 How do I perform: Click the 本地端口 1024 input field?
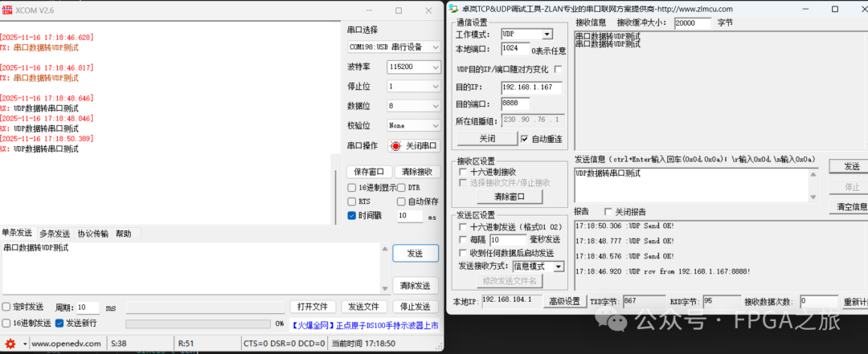coord(515,49)
